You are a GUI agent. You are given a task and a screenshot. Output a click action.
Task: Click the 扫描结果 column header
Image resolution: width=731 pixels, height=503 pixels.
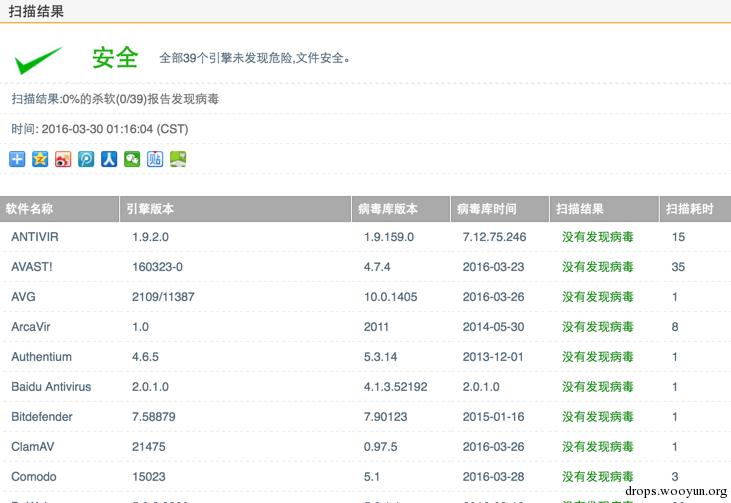click(580, 209)
